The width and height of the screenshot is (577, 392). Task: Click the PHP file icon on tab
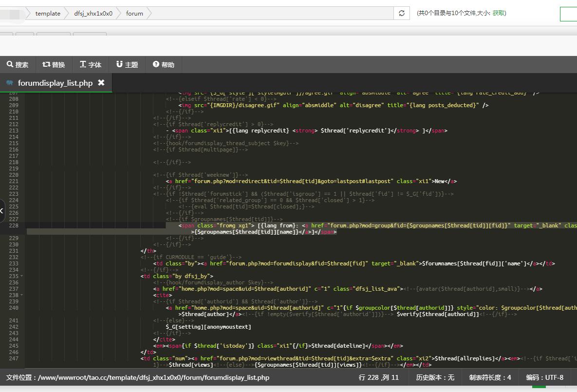click(10, 83)
